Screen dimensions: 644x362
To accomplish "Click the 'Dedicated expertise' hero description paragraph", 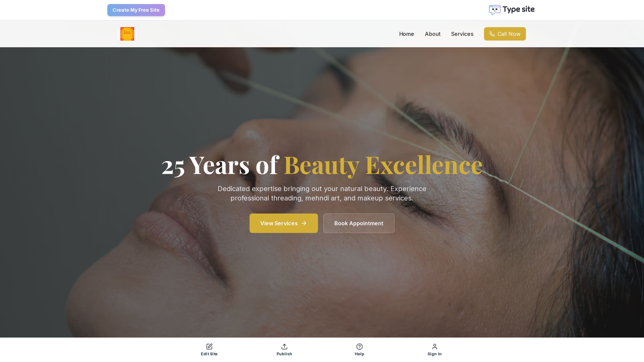I will pos(322,193).
